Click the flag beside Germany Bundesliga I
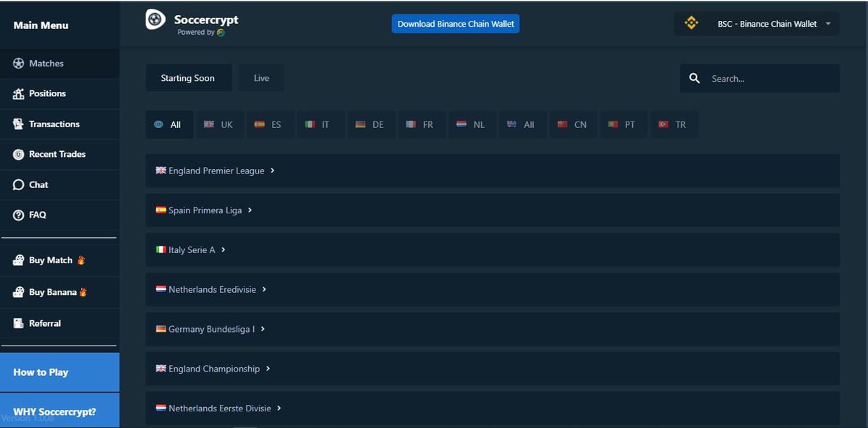Screen dimensions: 868x428 [161, 329]
